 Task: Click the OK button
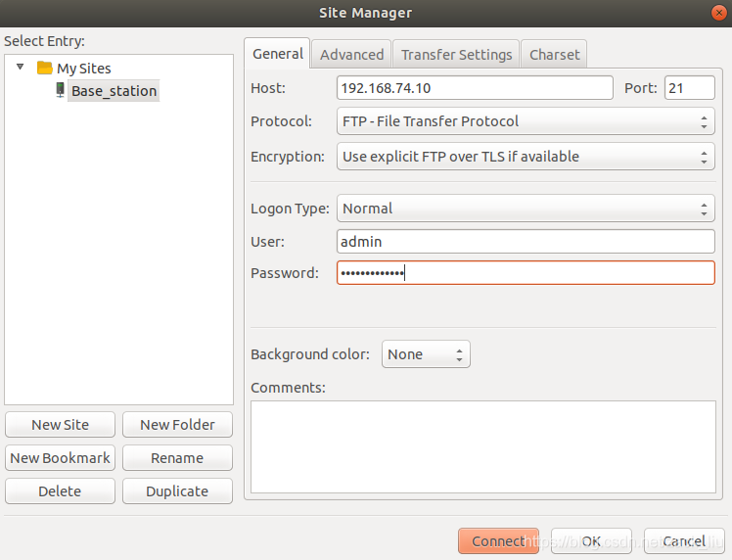[x=591, y=540]
